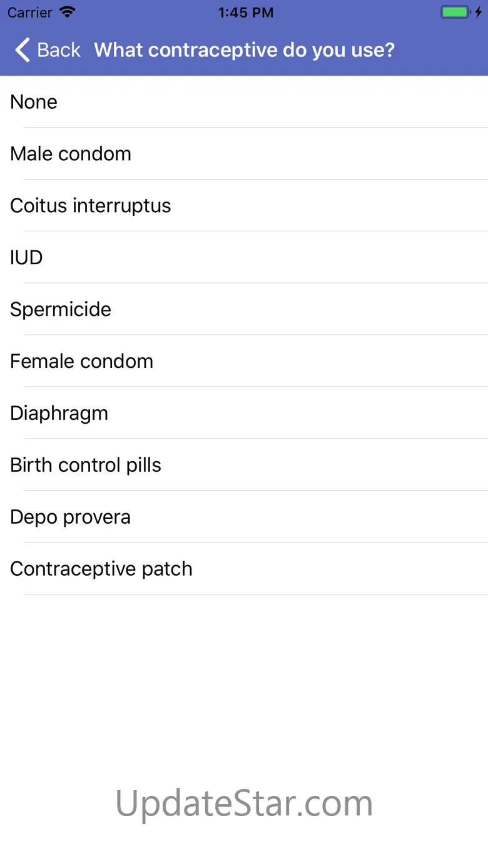The image size is (488, 868).
Task: Tap the 1:45 PM clock
Action: [245, 13]
